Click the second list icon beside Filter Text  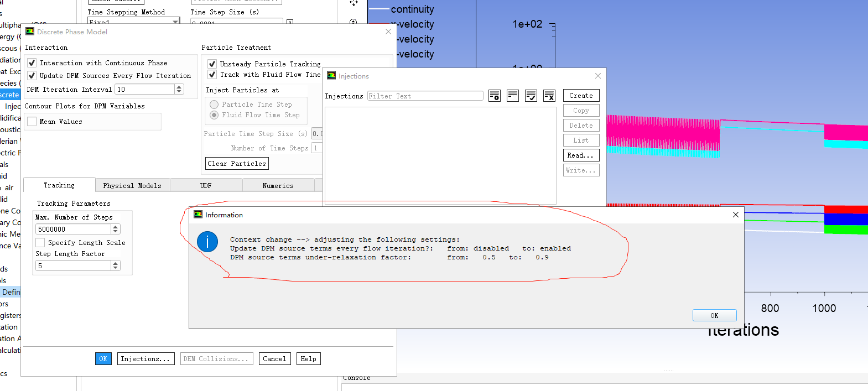pos(513,96)
